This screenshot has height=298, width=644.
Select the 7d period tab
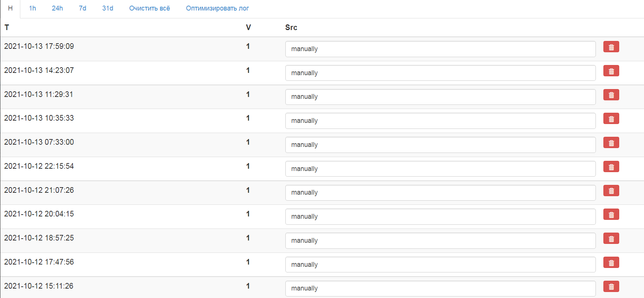[83, 8]
